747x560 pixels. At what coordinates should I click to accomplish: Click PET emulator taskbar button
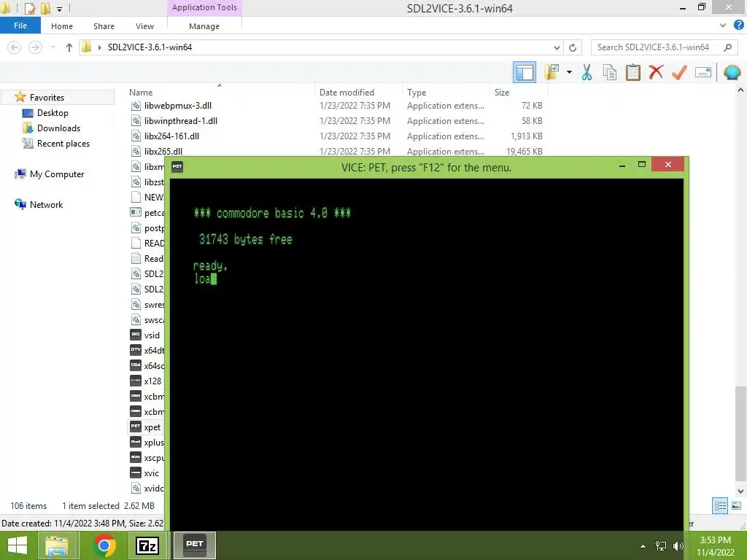click(194, 545)
